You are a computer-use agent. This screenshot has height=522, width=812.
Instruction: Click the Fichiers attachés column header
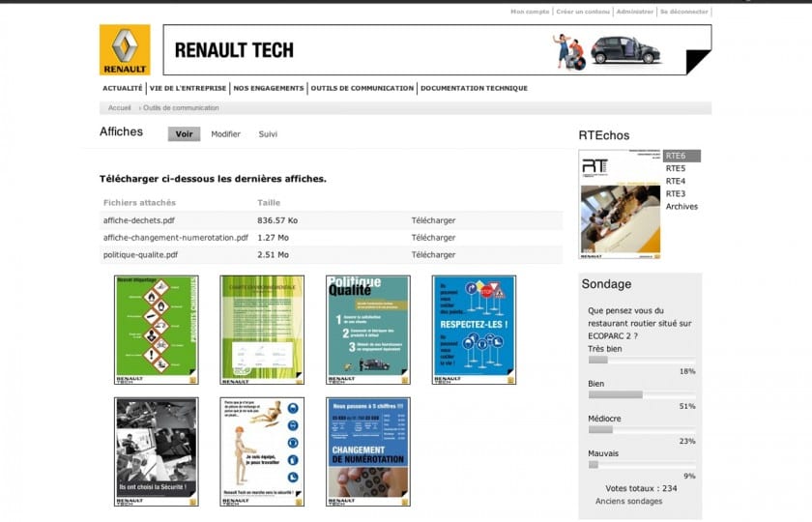[x=139, y=202]
